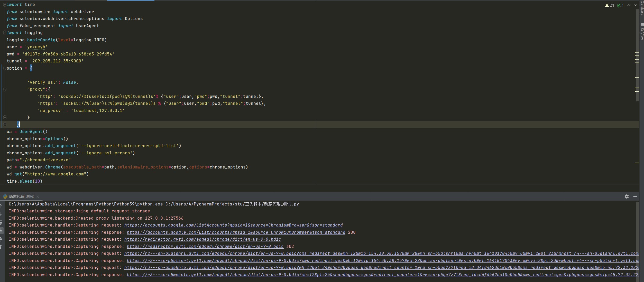Screen dimensions: 644x282
Task: Open r2---sn-p5qlsnrl.gvt1.com response link
Action: tap(383, 261)
